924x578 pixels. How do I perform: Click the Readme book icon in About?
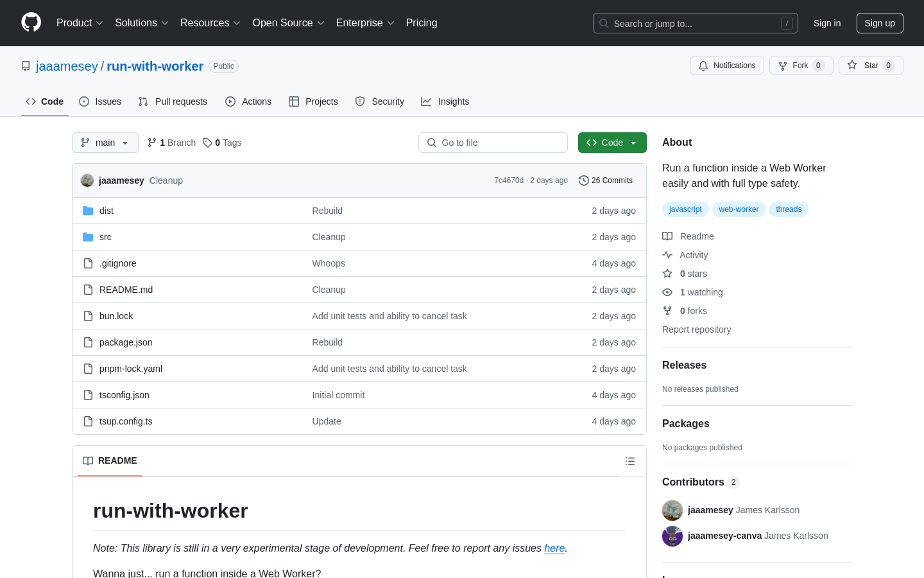coord(667,236)
